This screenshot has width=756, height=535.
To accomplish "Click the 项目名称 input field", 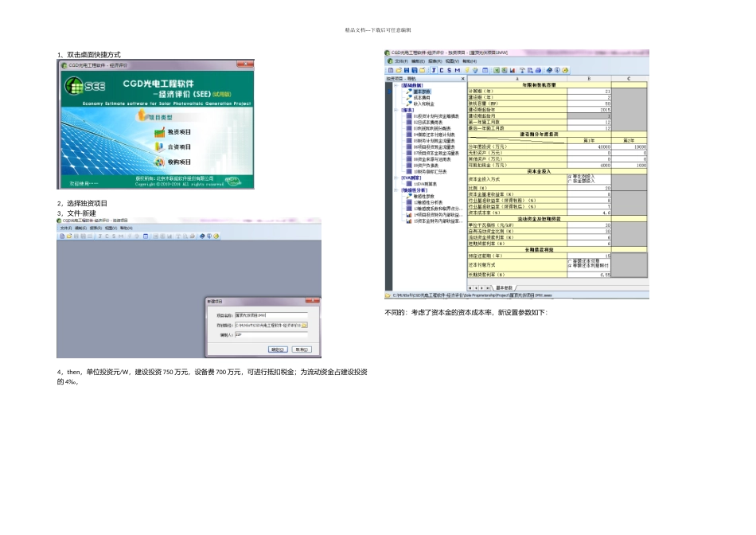I will [271, 315].
